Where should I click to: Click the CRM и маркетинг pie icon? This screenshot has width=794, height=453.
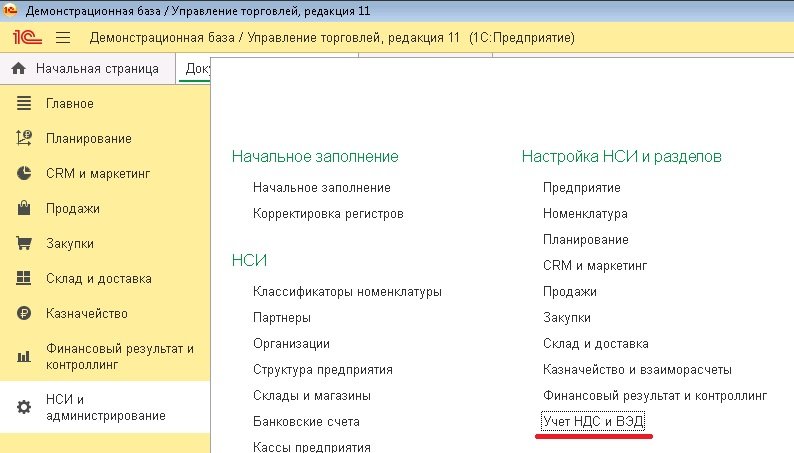[x=24, y=174]
